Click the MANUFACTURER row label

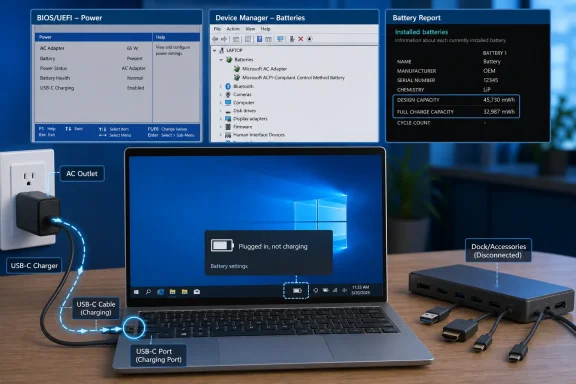point(416,71)
